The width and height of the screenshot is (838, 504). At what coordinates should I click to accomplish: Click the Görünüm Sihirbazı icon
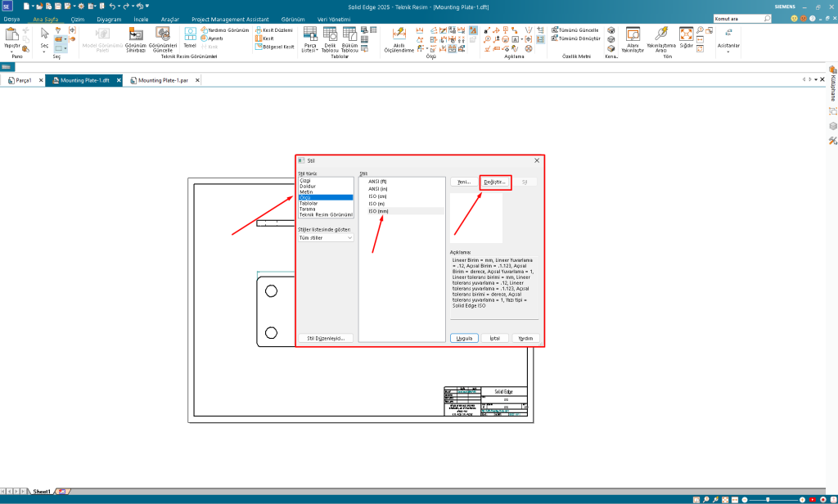click(136, 34)
